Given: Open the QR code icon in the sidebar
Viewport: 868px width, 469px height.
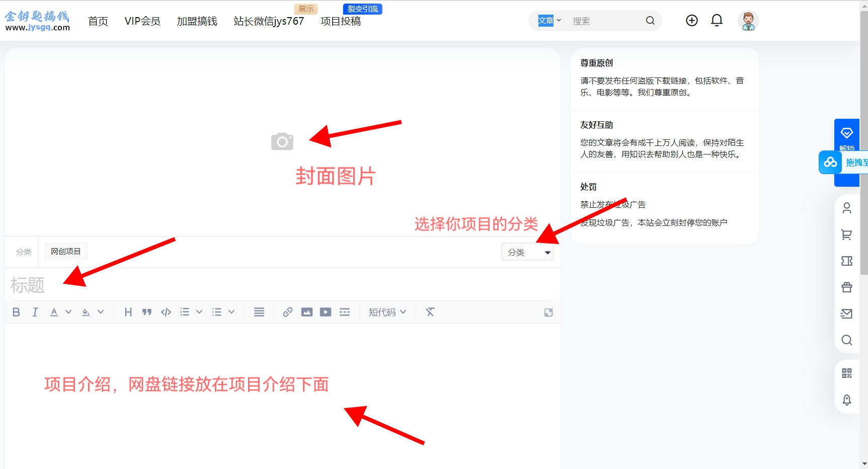Looking at the screenshot, I should tap(847, 373).
